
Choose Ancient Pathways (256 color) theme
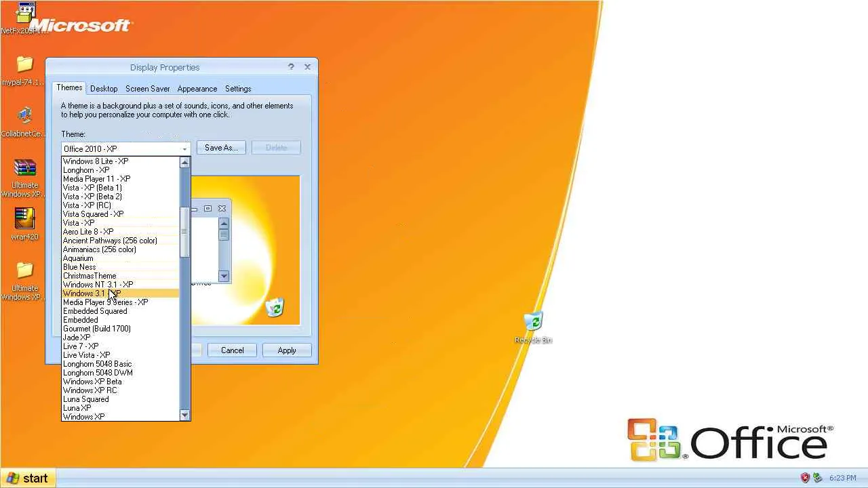[121, 241]
